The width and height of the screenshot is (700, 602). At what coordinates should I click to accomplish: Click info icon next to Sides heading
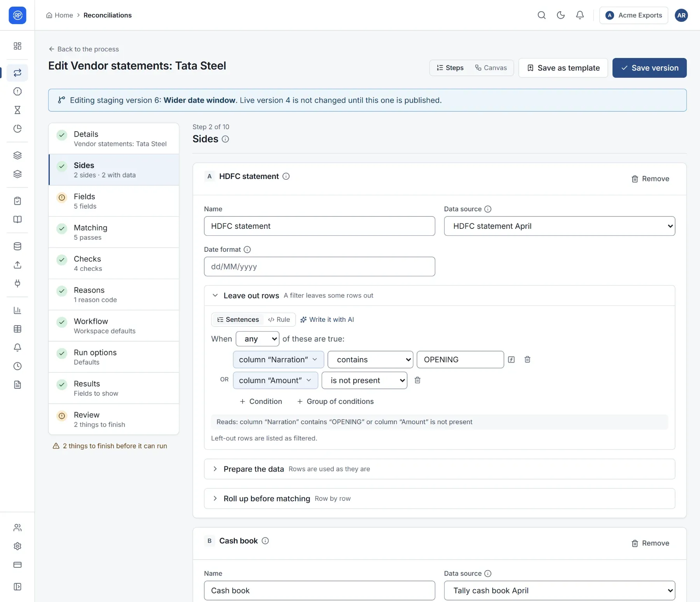coord(225,139)
